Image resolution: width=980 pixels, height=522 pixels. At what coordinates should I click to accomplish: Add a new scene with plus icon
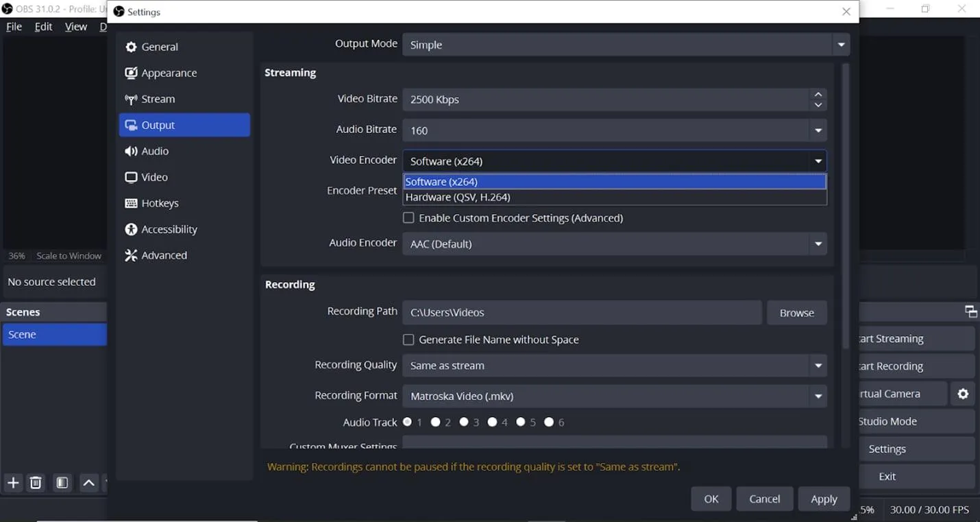(13, 483)
